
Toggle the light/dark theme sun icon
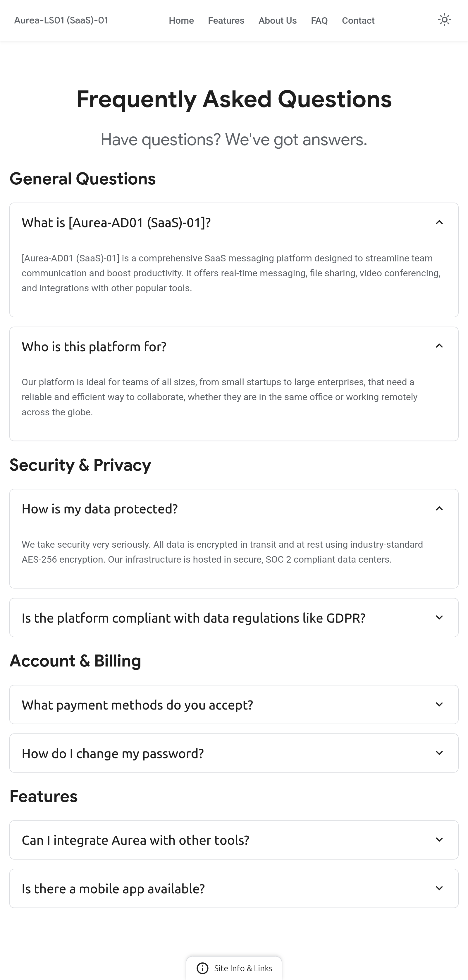point(444,20)
